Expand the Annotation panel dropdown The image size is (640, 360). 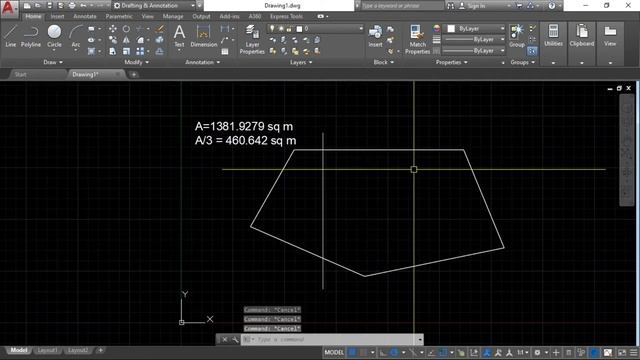(x=202, y=62)
